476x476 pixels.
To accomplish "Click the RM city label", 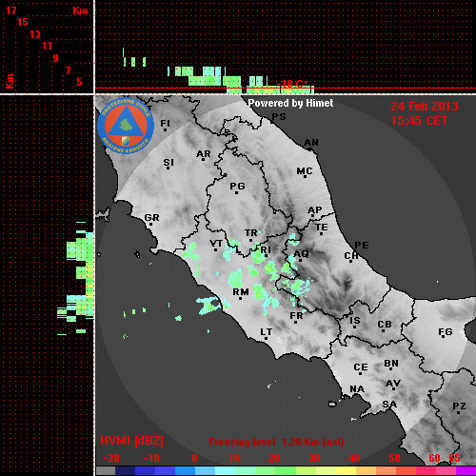I will pos(241,292).
